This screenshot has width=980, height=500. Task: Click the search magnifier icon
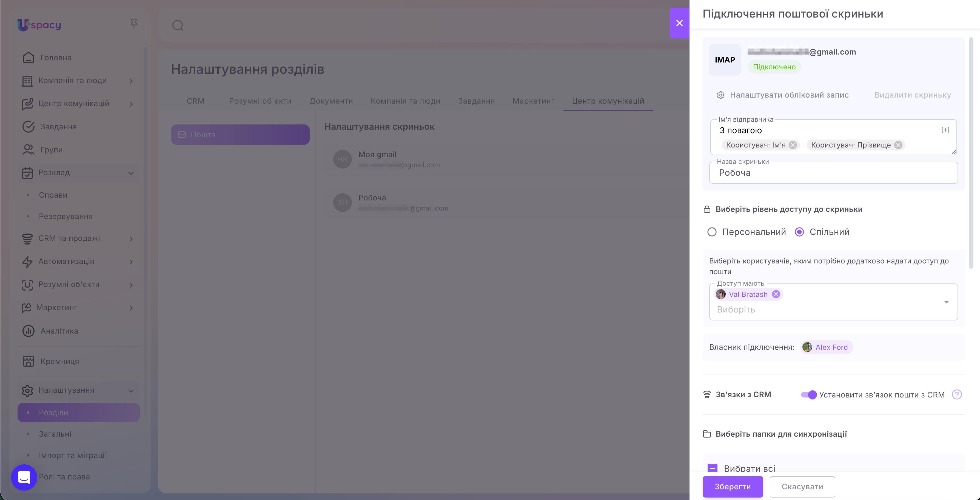(x=178, y=25)
